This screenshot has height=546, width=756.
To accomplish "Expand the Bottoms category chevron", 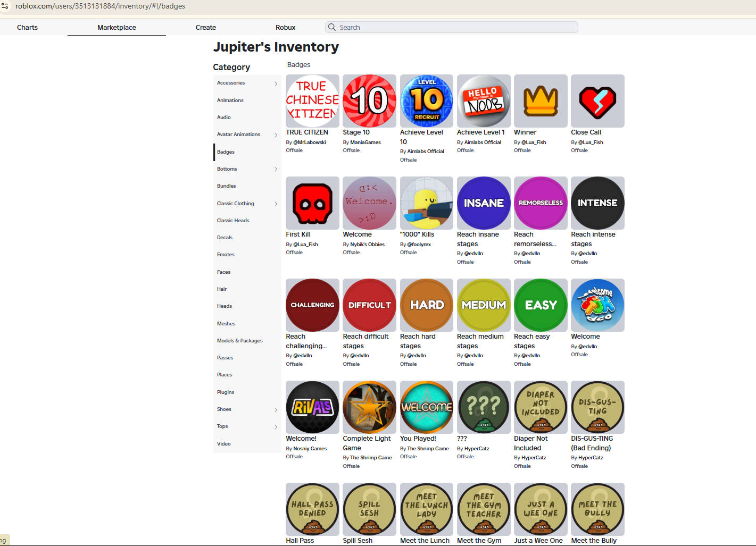I will 276,169.
